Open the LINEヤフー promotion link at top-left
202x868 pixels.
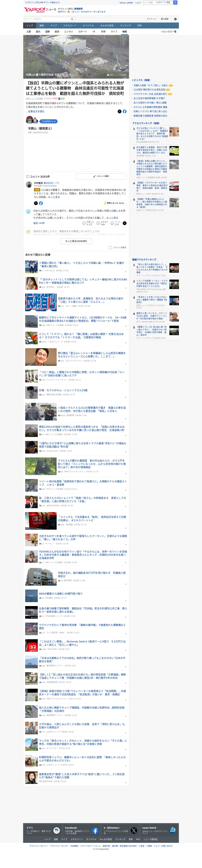pyautogui.click(x=42, y=2)
